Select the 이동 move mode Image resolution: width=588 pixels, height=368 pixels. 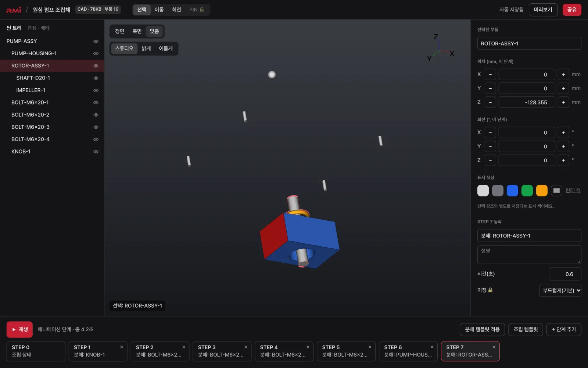coord(159,10)
